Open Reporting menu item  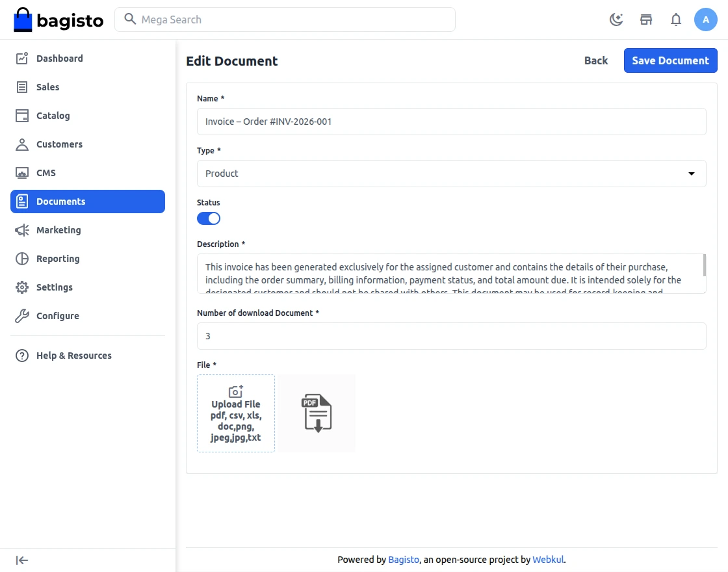[88, 259]
